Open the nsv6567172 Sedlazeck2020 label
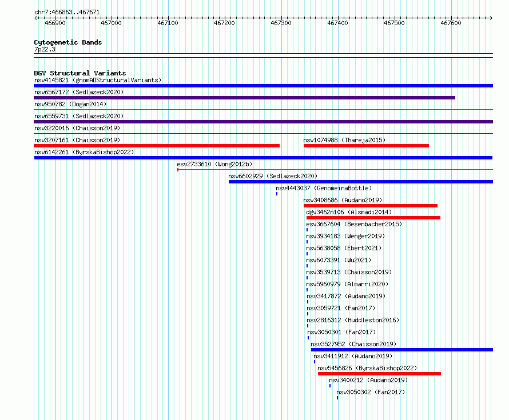The height and width of the screenshot is (420, 509). [x=79, y=92]
